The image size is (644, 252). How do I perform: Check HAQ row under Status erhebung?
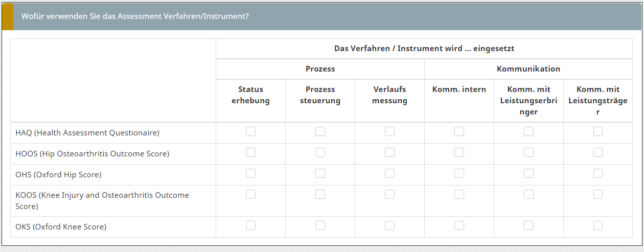[250, 131]
